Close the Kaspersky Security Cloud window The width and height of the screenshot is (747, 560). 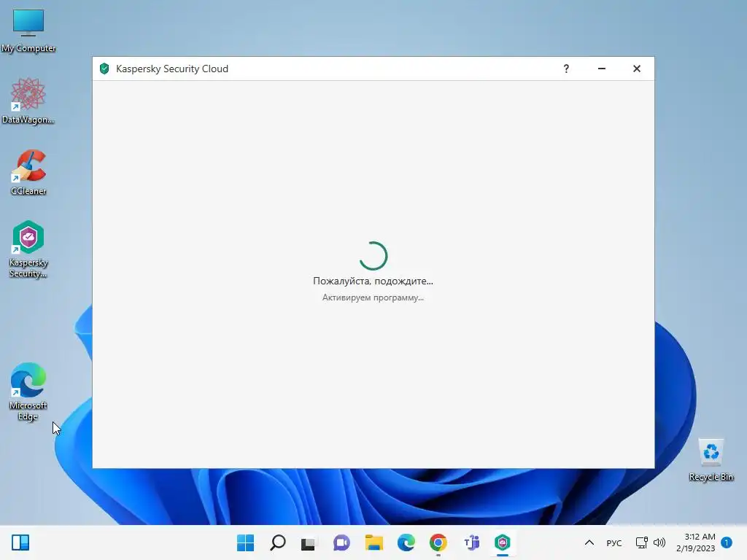(x=636, y=69)
